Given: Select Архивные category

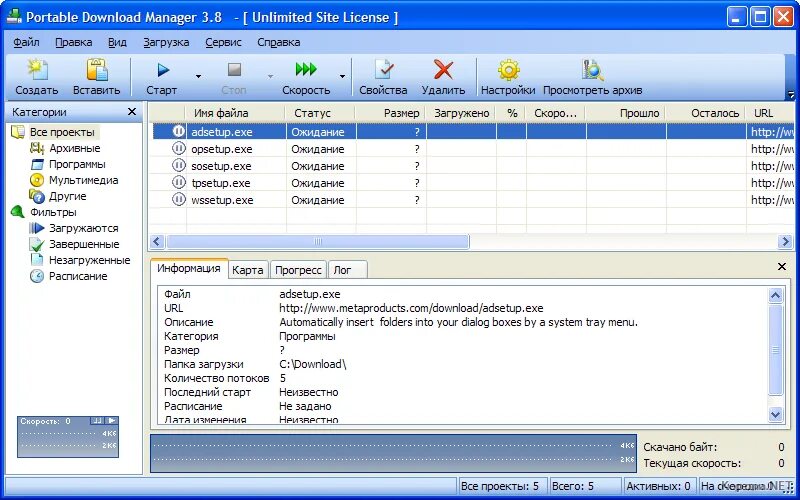Looking at the screenshot, I should pyautogui.click(x=74, y=148).
